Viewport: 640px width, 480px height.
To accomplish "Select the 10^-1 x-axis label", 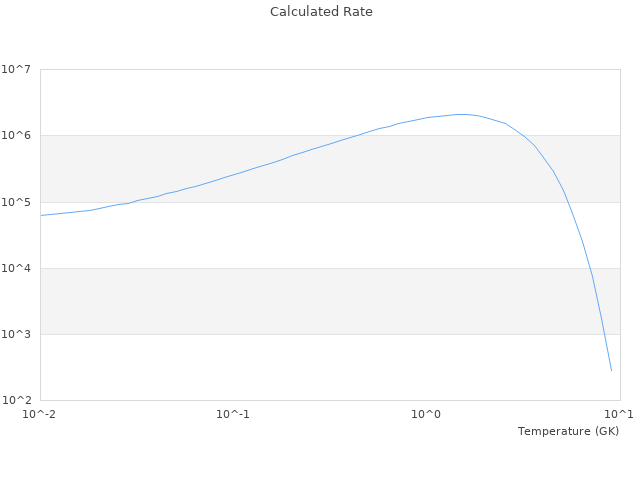I will (233, 415).
